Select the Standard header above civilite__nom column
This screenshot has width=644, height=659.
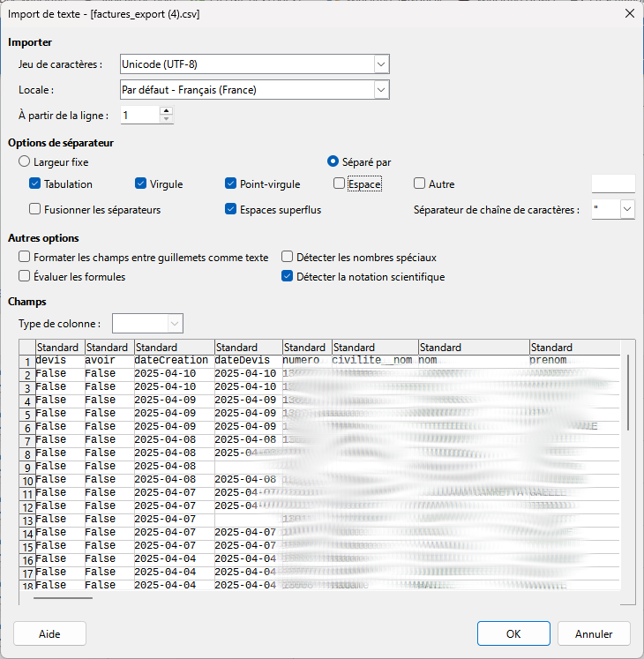point(376,348)
